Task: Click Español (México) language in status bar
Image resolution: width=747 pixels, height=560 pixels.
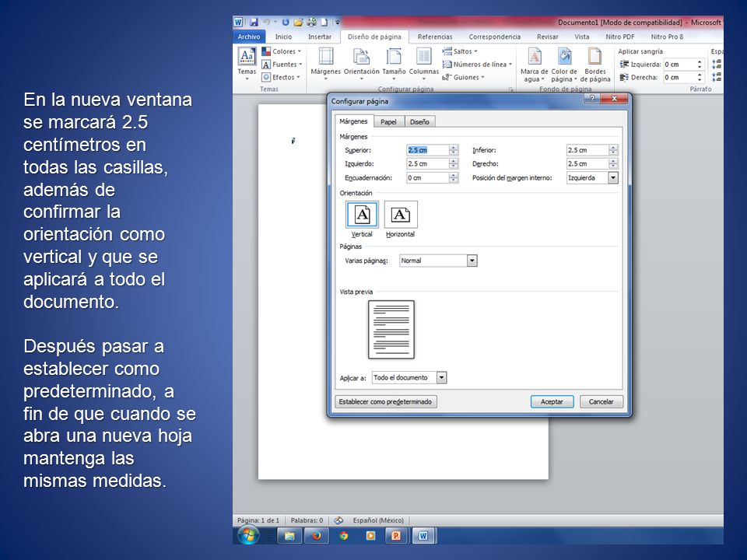Action: pyautogui.click(x=378, y=520)
